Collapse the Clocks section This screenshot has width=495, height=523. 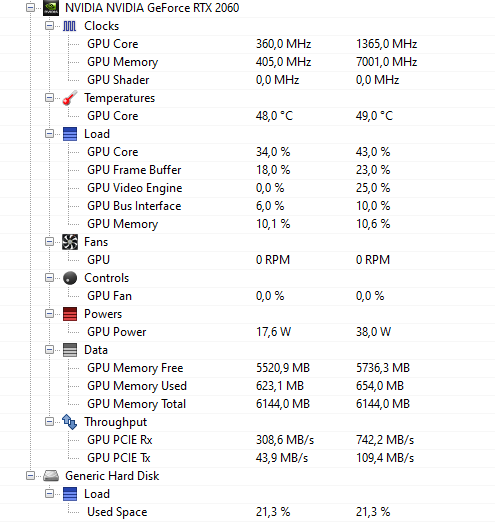click(x=49, y=26)
